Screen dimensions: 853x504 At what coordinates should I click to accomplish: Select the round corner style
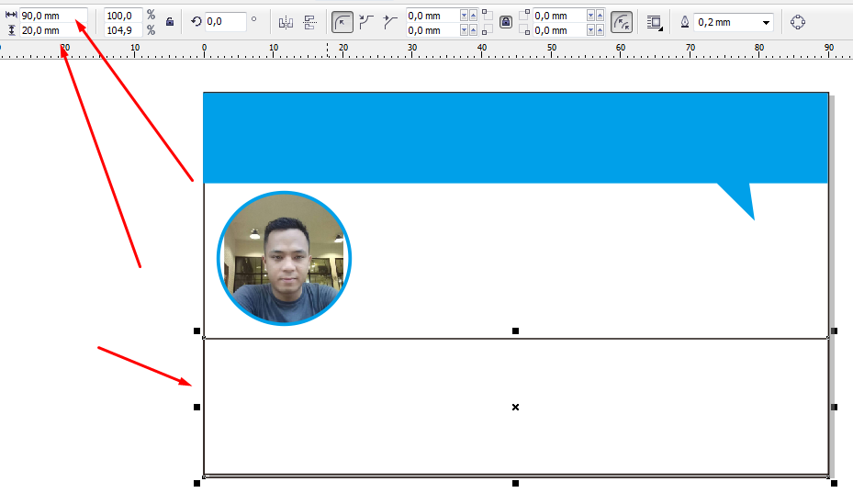coord(342,22)
